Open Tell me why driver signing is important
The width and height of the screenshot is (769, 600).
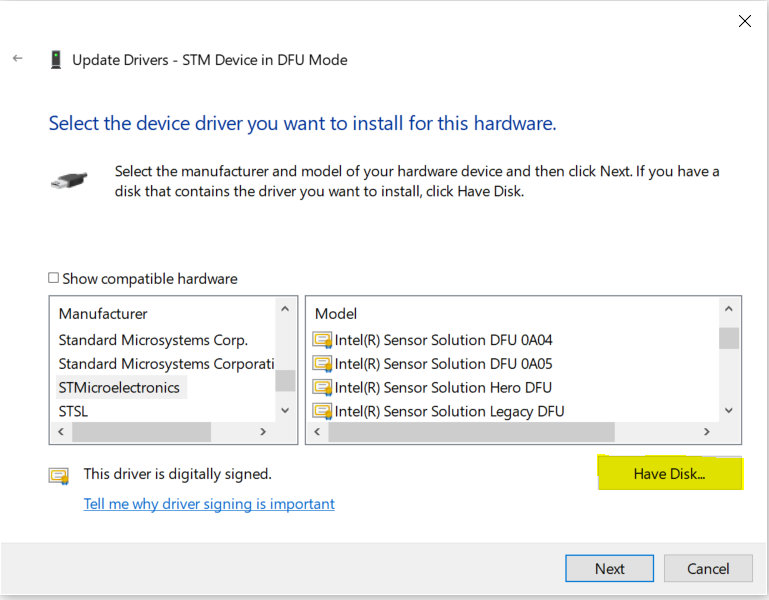click(x=209, y=504)
